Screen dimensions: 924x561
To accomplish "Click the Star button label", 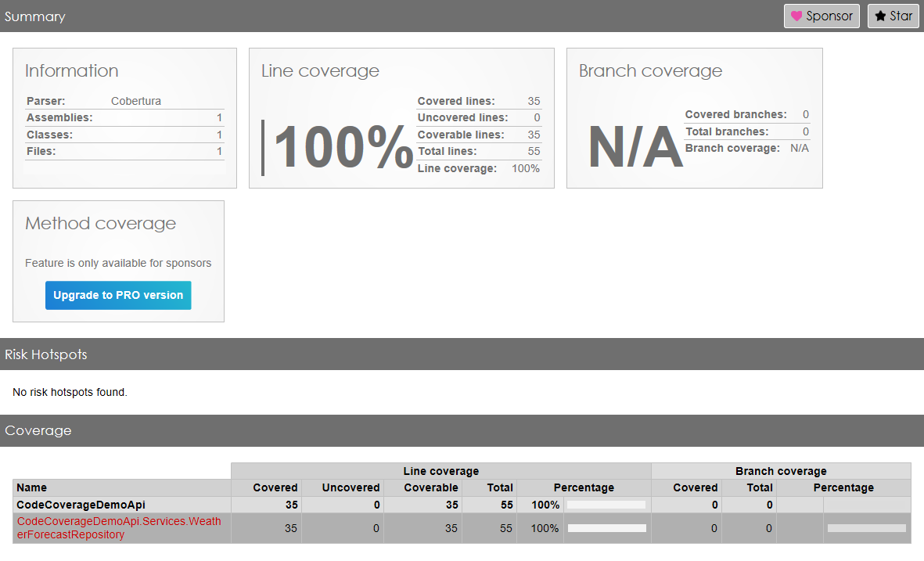I will click(901, 16).
